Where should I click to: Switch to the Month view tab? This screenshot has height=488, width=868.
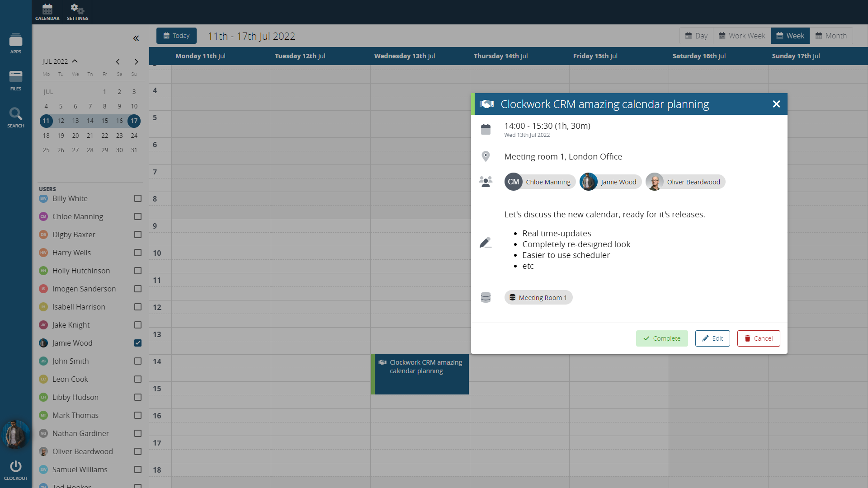pyautogui.click(x=830, y=36)
